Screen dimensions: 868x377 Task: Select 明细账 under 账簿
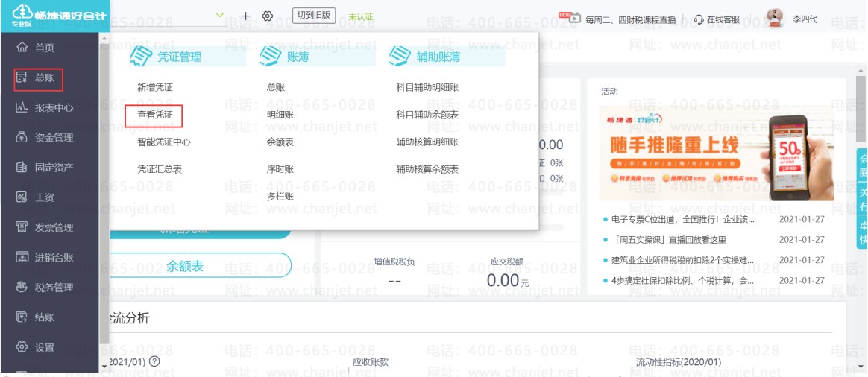280,115
